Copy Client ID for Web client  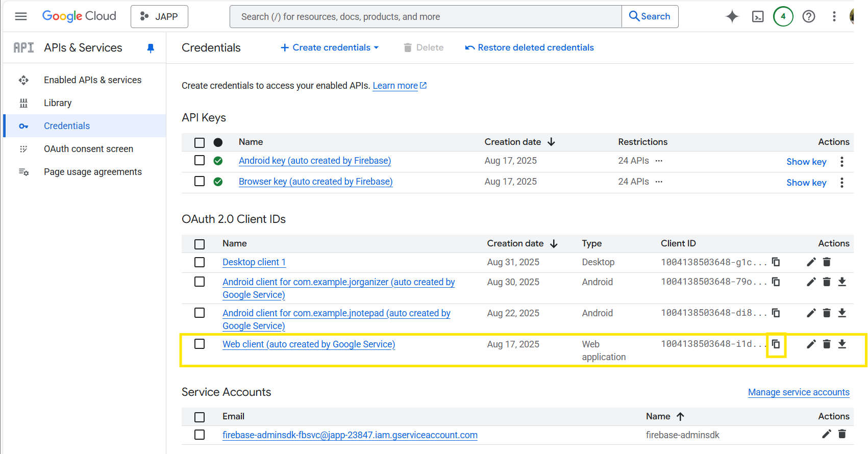click(x=776, y=344)
